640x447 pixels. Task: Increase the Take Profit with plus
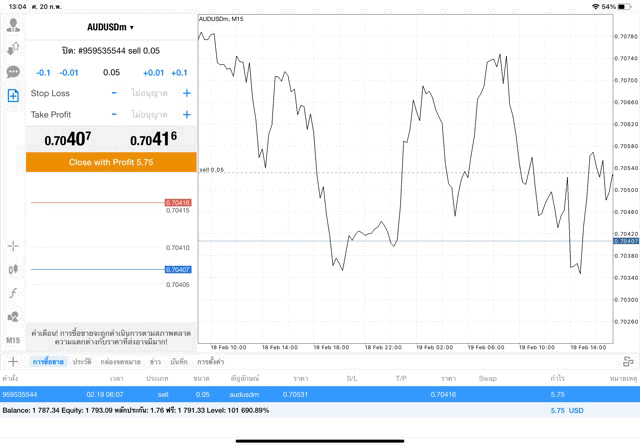(186, 115)
